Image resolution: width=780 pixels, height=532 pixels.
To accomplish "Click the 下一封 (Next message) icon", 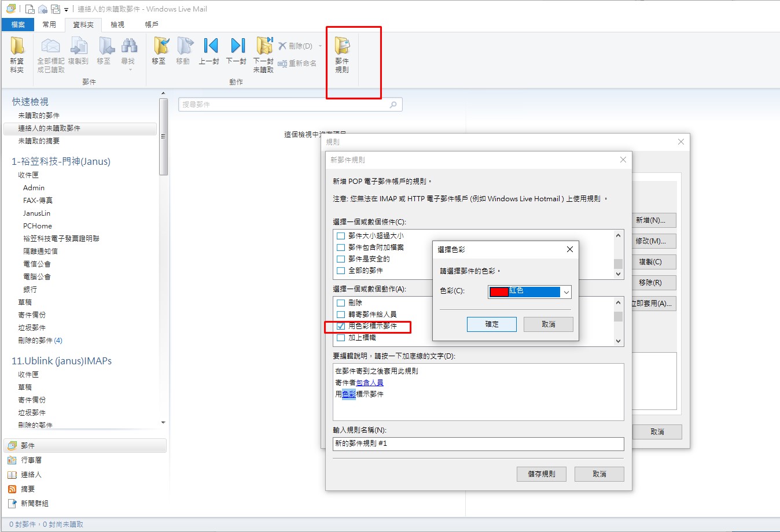I will (236, 47).
